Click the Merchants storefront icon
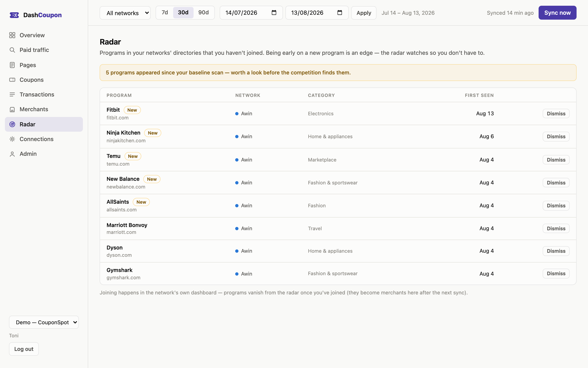Image resolution: width=588 pixels, height=368 pixels. 12,109
